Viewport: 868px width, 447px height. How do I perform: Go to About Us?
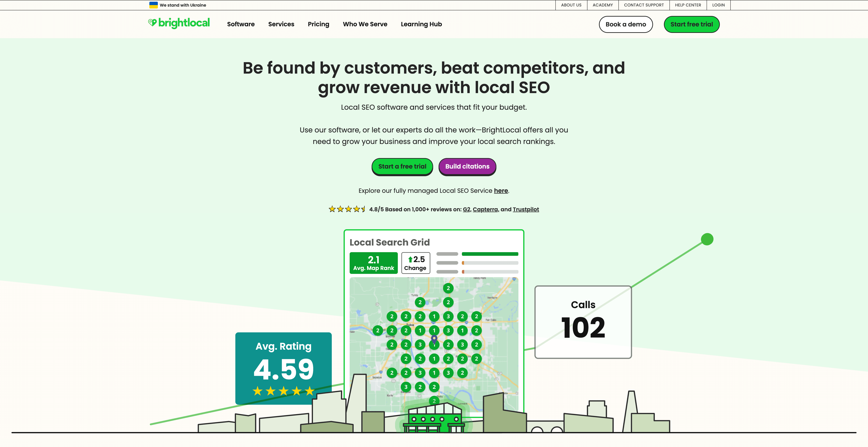pos(571,5)
